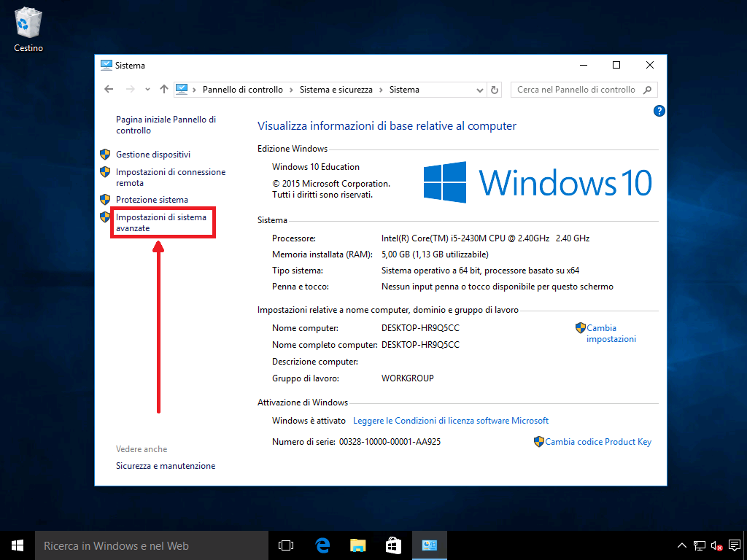This screenshot has width=747, height=560.
Task: Expand the chevron after Pannello di controllo
Action: pos(291,90)
